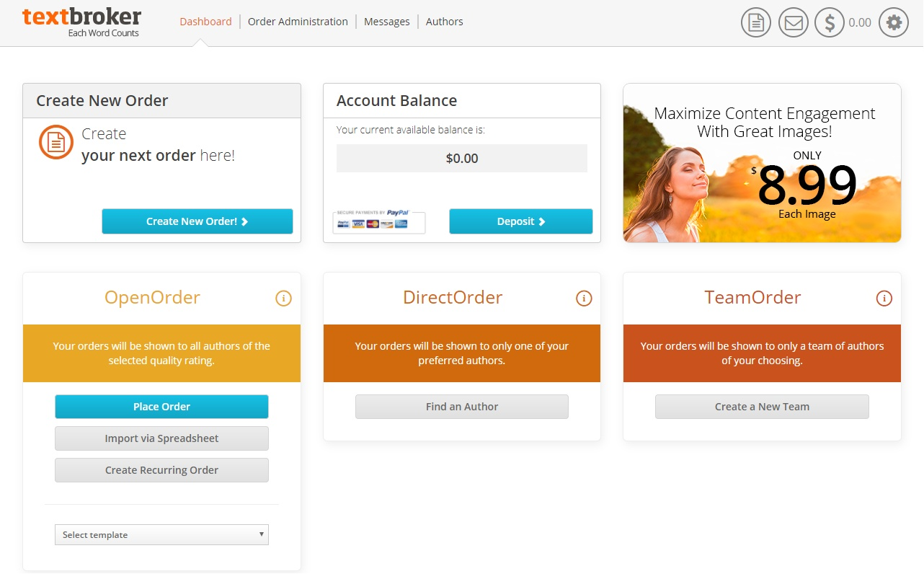Click the Create a New Team button

pos(762,407)
